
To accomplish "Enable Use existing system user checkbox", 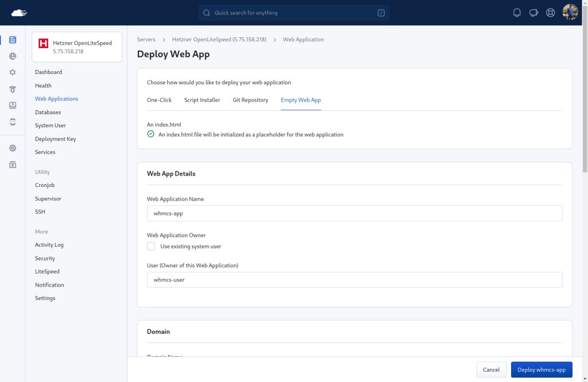I will 151,247.
